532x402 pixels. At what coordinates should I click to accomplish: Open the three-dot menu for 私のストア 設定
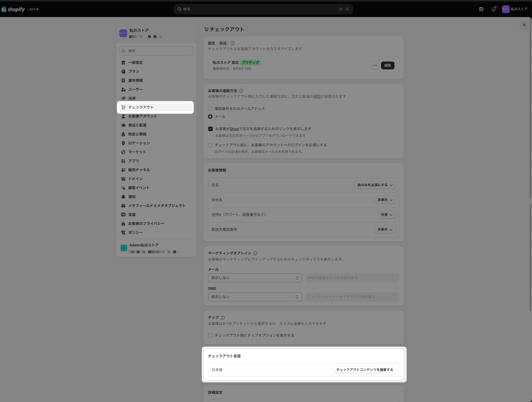[374, 65]
